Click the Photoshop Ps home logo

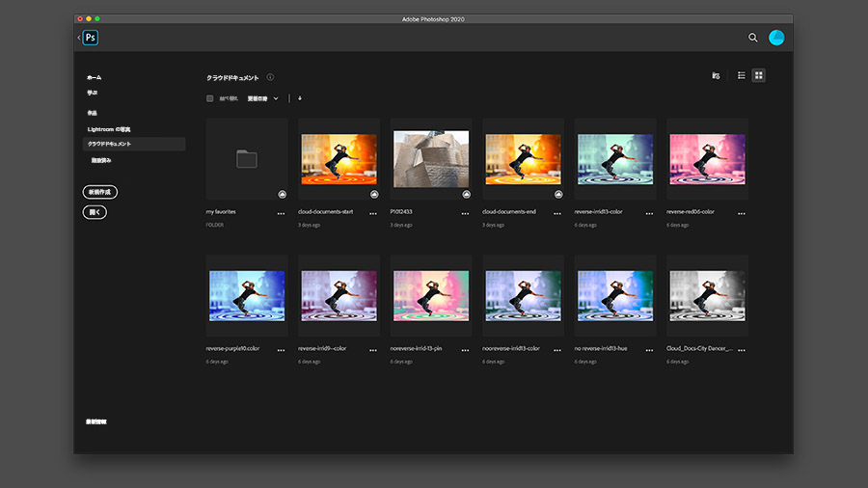(x=91, y=38)
